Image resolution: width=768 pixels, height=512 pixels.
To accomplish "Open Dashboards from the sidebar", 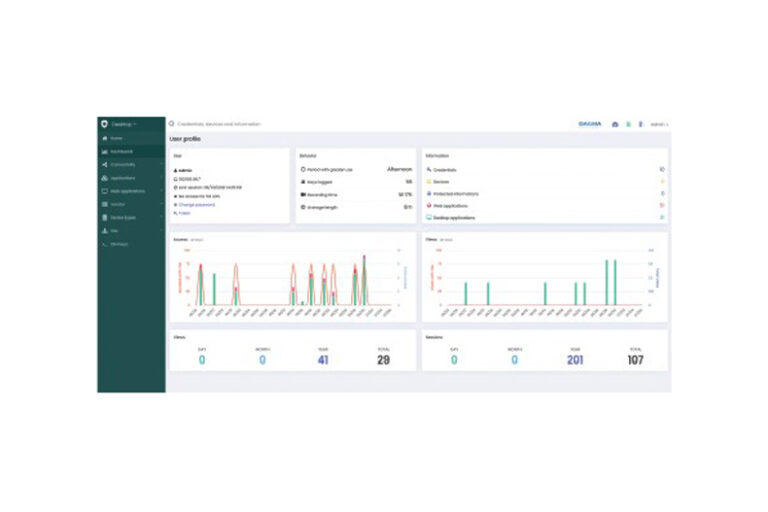I will (x=123, y=151).
